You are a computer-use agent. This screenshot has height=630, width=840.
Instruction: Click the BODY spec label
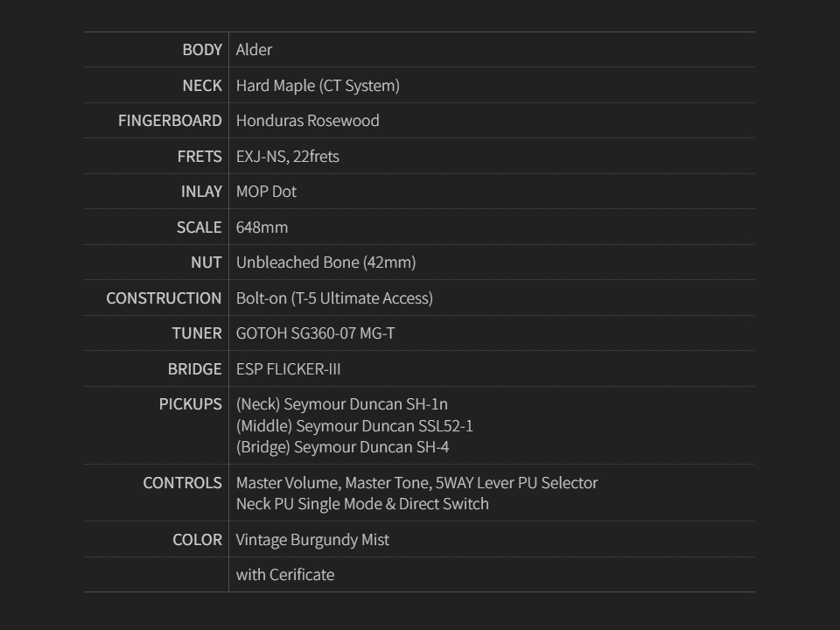(x=202, y=50)
